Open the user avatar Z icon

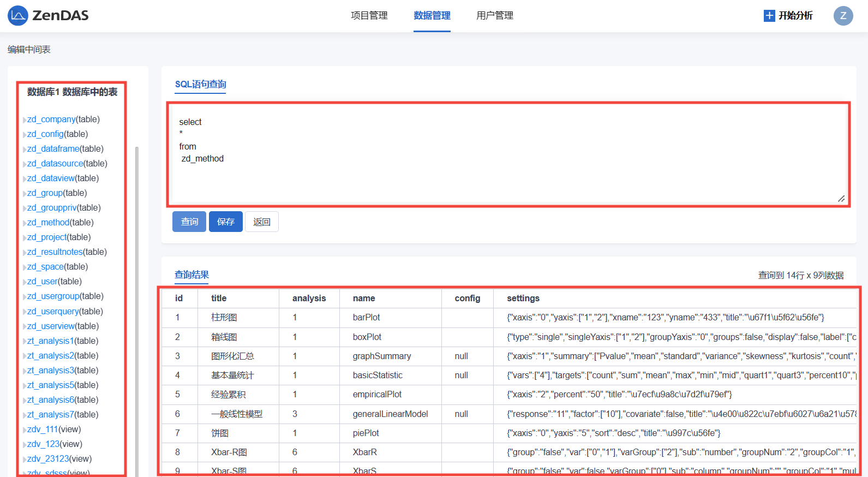point(842,16)
